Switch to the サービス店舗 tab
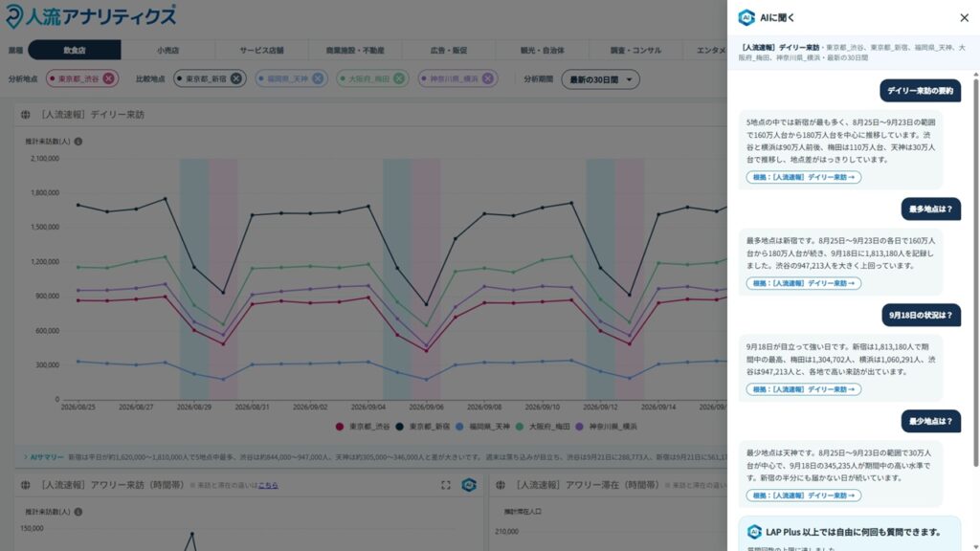The height and width of the screenshot is (551, 980). coord(261,50)
